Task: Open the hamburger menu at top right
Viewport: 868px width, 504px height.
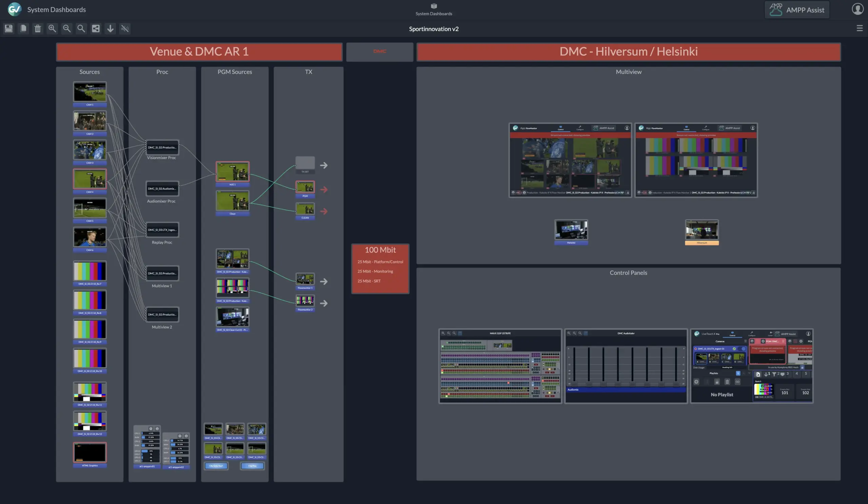Action: 860,28
